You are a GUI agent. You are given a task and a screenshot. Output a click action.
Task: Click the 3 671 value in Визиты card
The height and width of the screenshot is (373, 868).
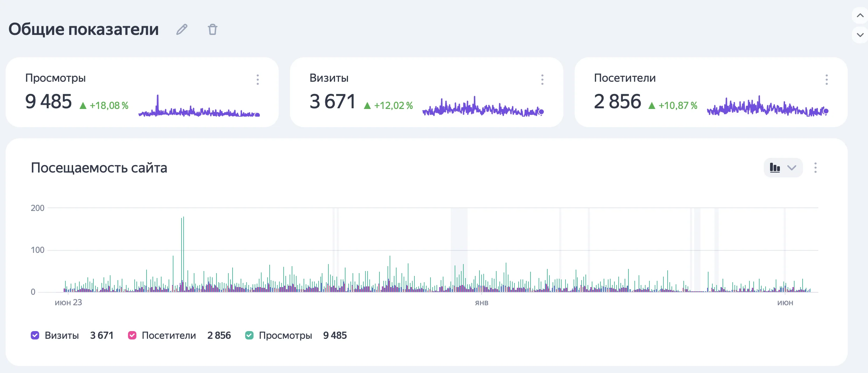click(x=333, y=102)
